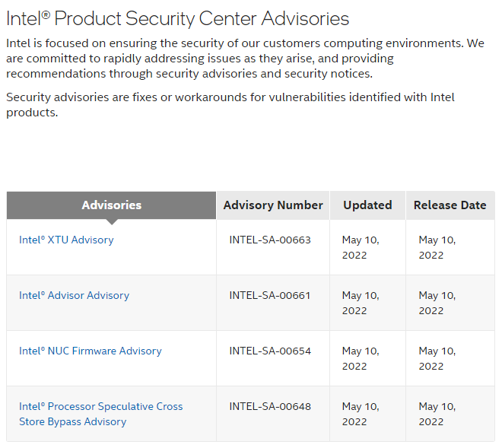Click advisory number INTEL-SA-00663
This screenshot has width=502, height=448.
[x=270, y=240]
